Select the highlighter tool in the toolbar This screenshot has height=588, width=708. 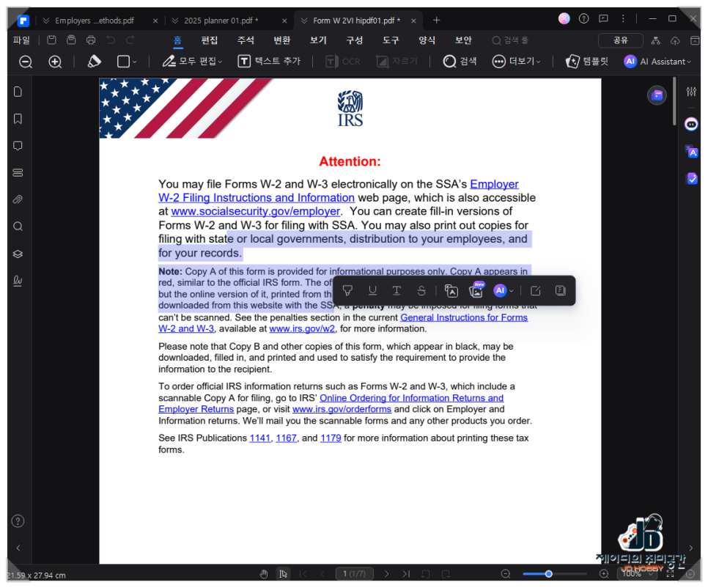point(94,62)
